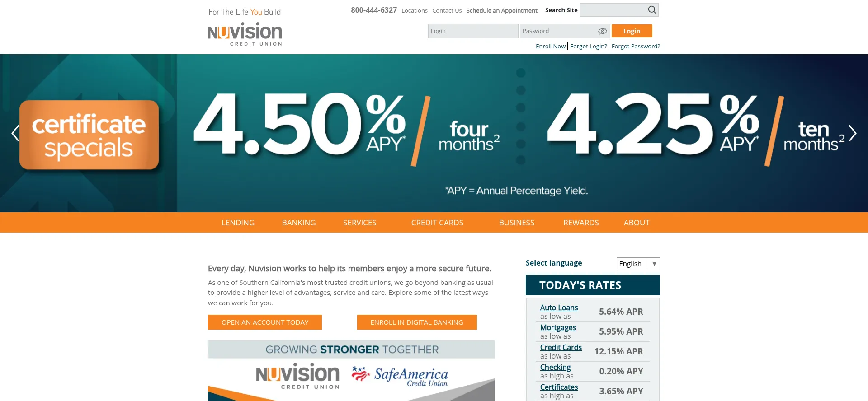Click Schedule an Appointment link
868x401 pixels.
502,10
